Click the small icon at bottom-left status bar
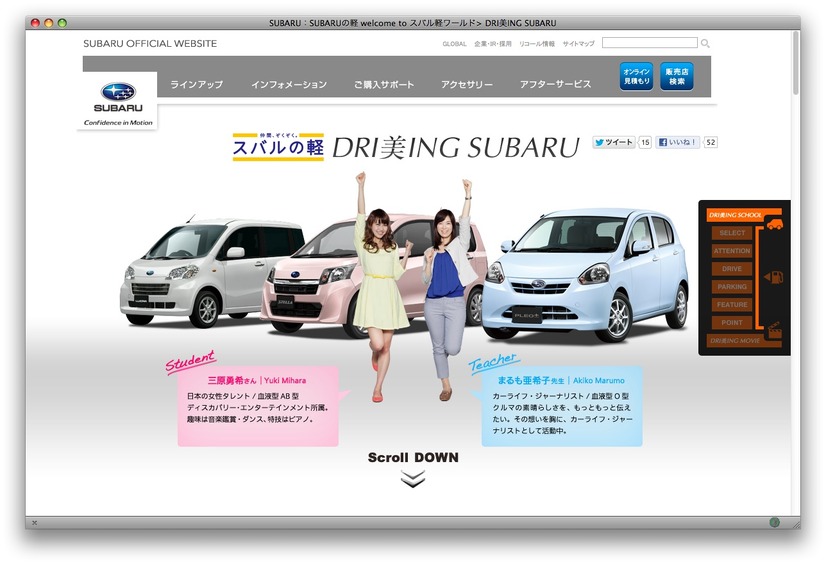This screenshot has width=826, height=564. (35, 522)
